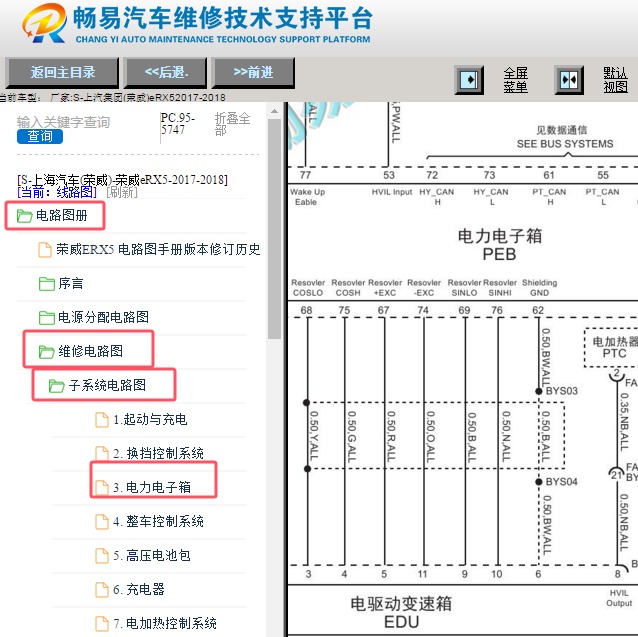The height and width of the screenshot is (637, 638).
Task: Click the 电加热器 PTC box in diagram
Action: point(612,347)
